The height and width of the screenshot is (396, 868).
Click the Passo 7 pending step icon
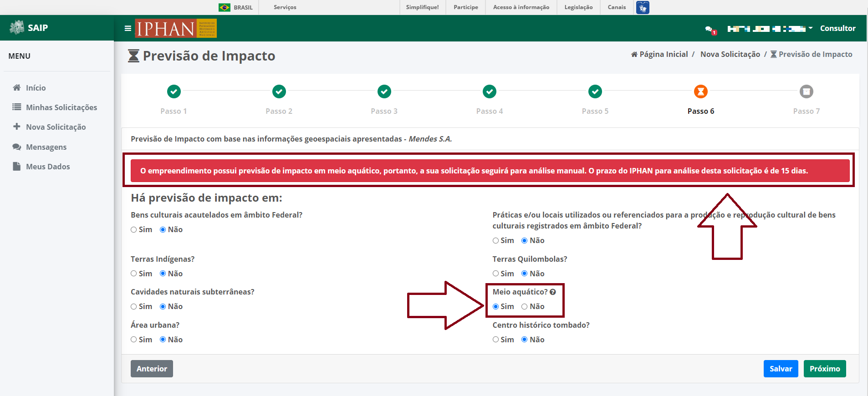[807, 91]
